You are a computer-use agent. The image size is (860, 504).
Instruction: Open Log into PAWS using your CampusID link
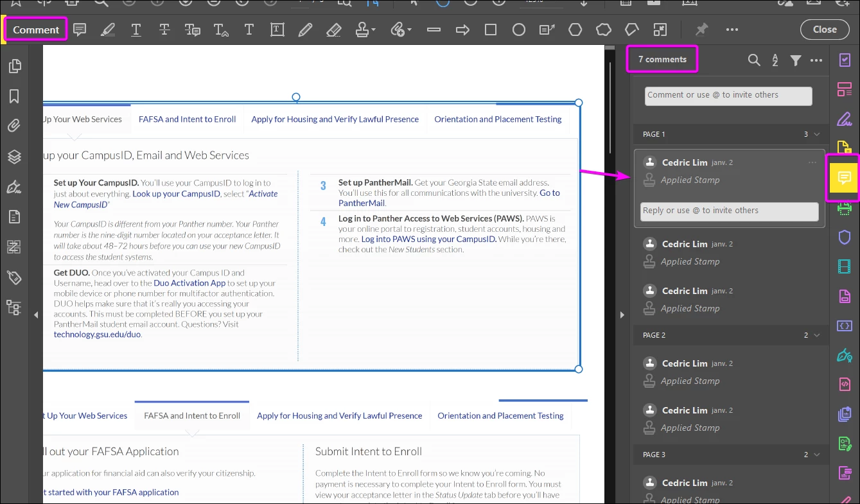tap(429, 239)
